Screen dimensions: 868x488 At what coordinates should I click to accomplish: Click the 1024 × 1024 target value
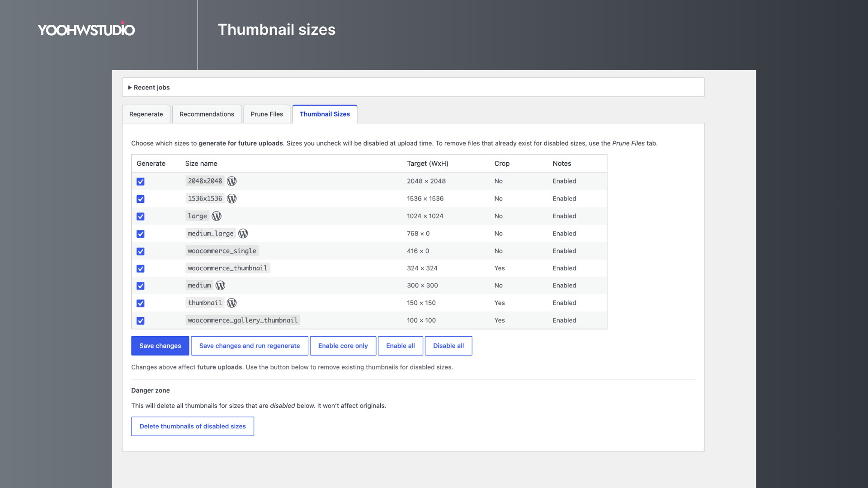tap(425, 216)
